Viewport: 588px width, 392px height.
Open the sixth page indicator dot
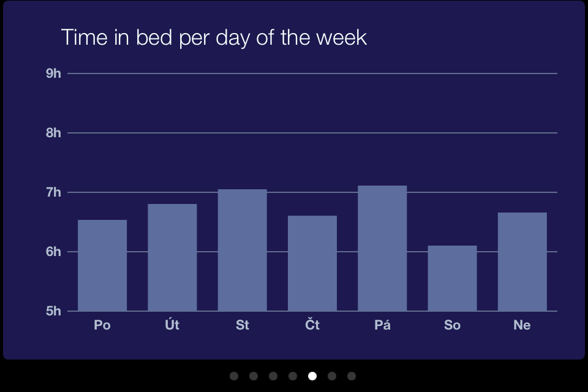332,376
